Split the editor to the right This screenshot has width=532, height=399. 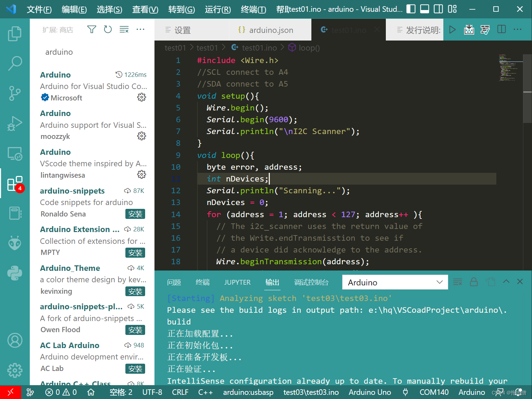coord(502,30)
